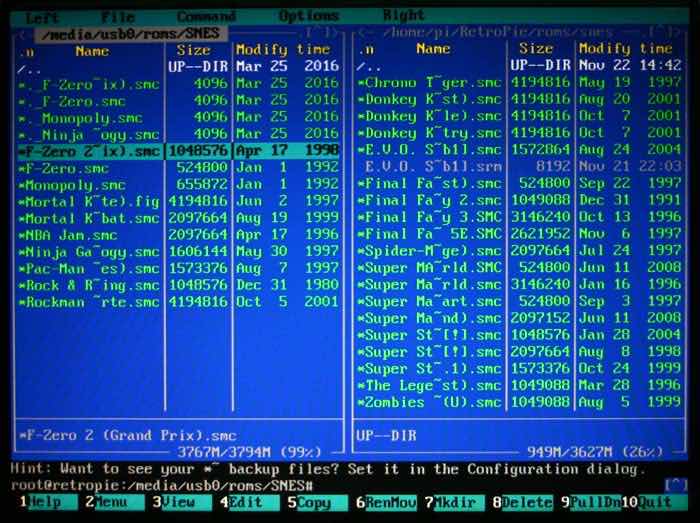700x523 pixels.
Task: Open the Right menu
Action: (x=404, y=16)
